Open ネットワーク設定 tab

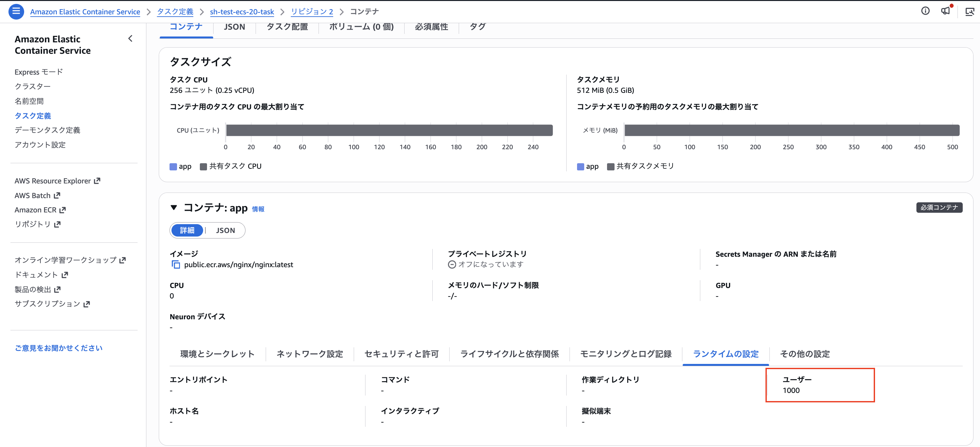click(309, 354)
